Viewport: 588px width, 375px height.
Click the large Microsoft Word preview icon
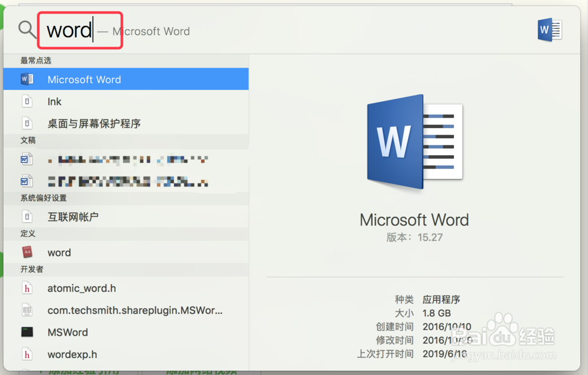point(415,142)
